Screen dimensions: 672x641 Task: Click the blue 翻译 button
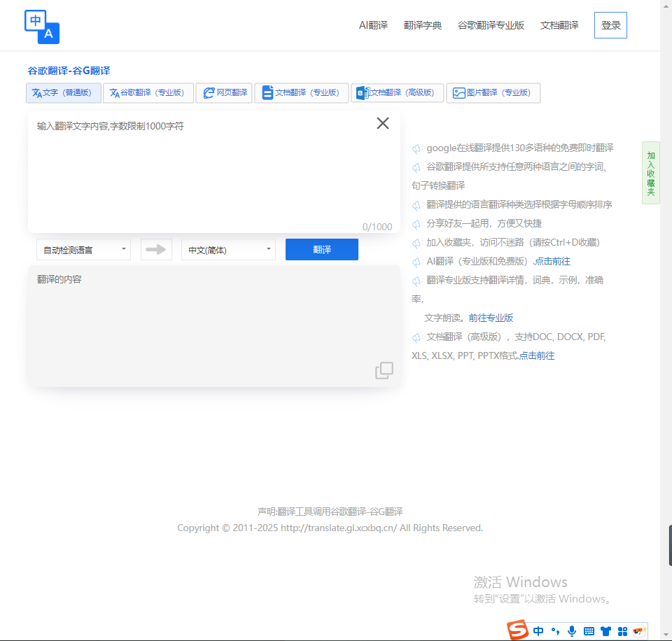(322, 249)
